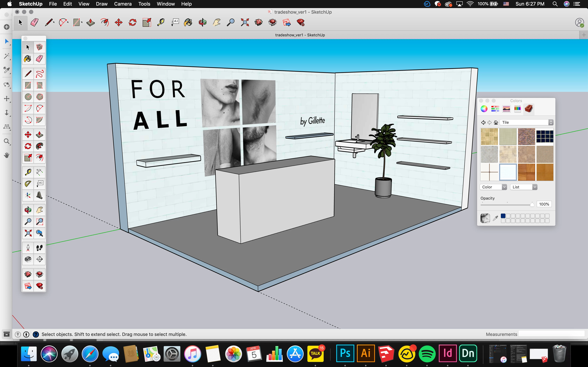Adjust the Opacity slider handle
The image size is (588, 367).
(x=532, y=204)
